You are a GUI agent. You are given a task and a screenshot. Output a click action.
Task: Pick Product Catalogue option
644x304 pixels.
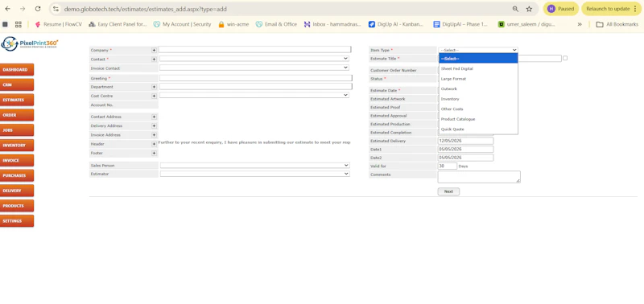point(478,119)
